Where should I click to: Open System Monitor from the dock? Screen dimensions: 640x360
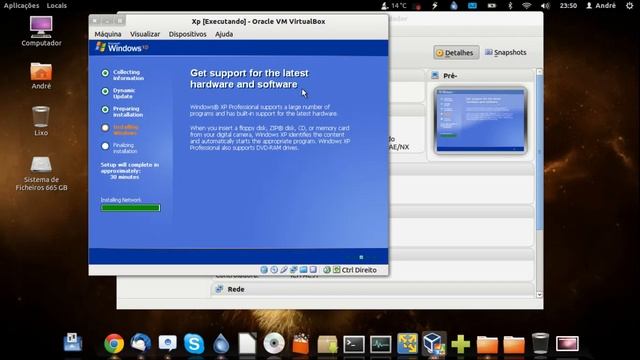(x=380, y=344)
